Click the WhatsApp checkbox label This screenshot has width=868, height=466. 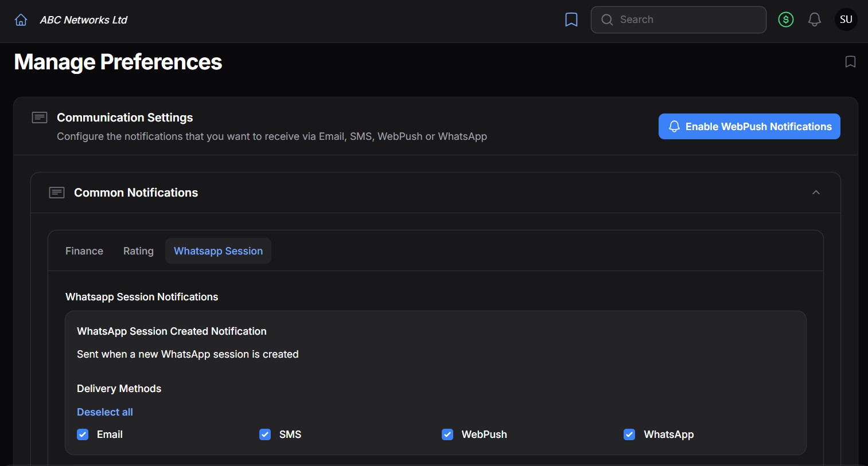(x=669, y=434)
